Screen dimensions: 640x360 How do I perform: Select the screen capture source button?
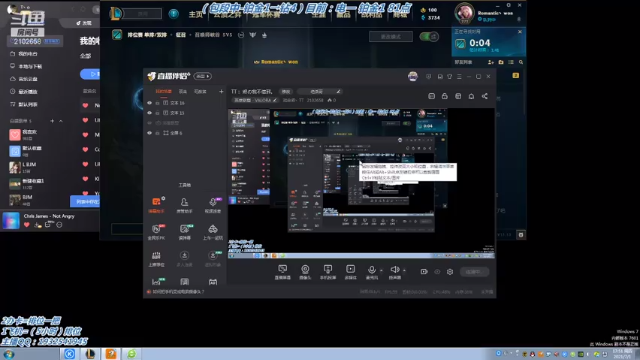[282, 272]
